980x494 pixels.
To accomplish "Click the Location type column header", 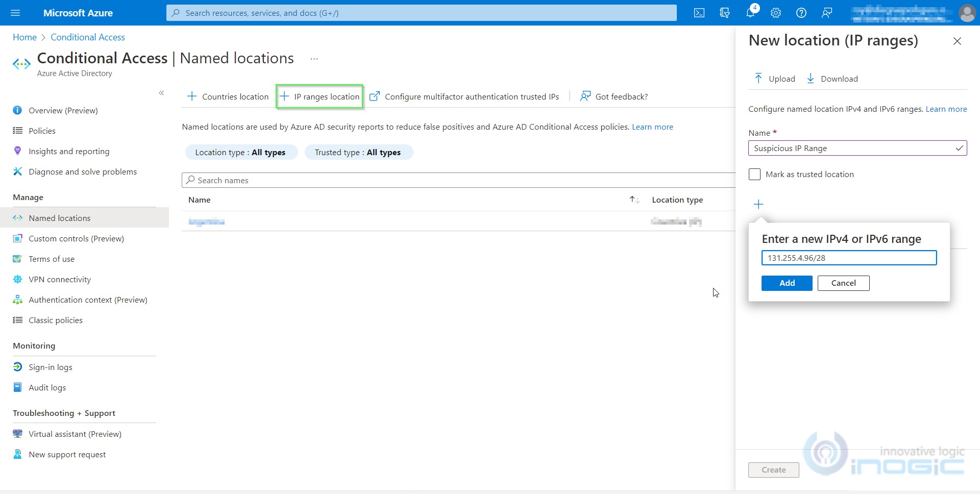I will pyautogui.click(x=677, y=200).
